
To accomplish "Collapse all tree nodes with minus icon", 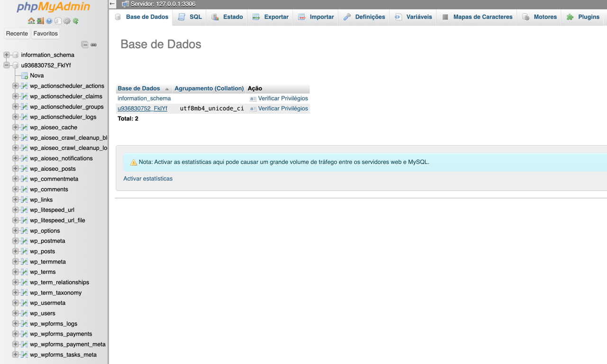I will [x=85, y=45].
